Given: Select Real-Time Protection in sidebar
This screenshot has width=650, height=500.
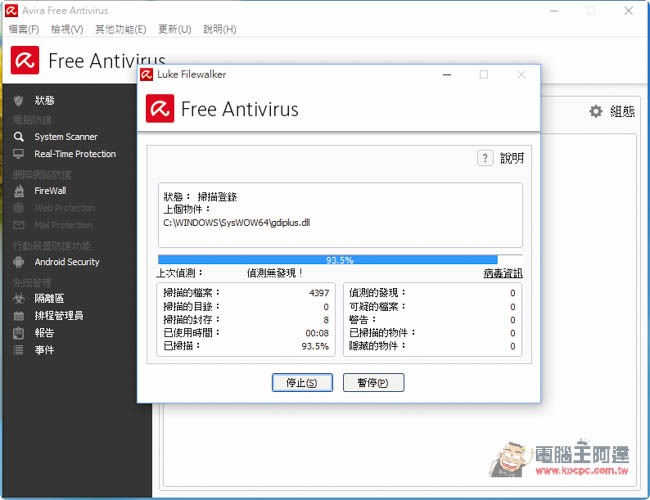Looking at the screenshot, I should tap(75, 154).
